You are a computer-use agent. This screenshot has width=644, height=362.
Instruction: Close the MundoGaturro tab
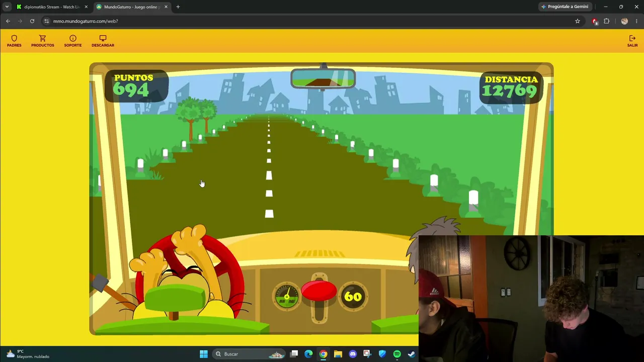point(166,7)
